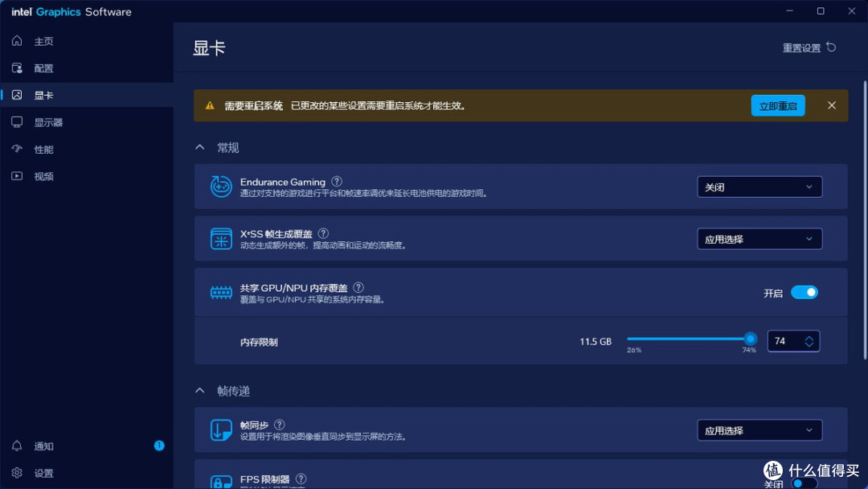This screenshot has width=868, height=489.
Task: Open help for 帧同步
Action: click(280, 425)
